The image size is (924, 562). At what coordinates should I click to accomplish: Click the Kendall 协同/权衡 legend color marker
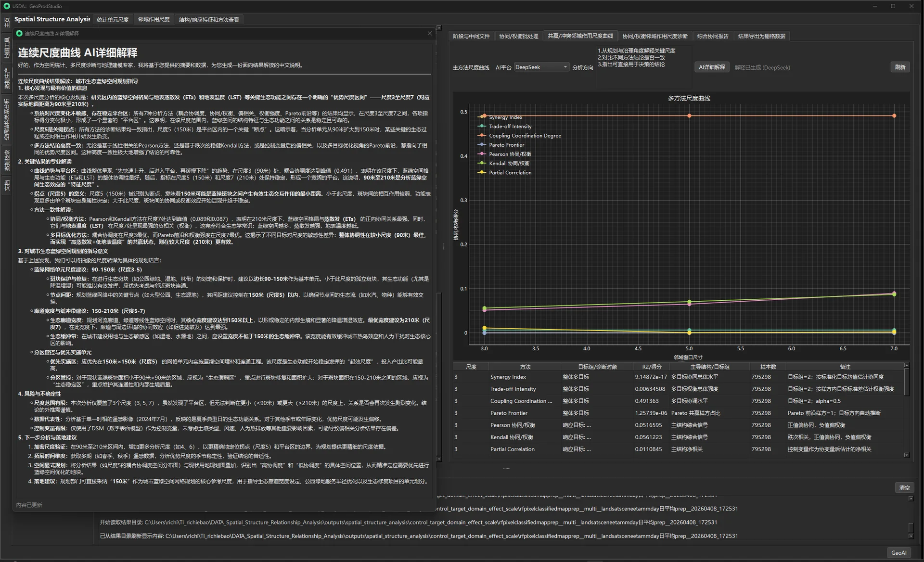(482, 163)
